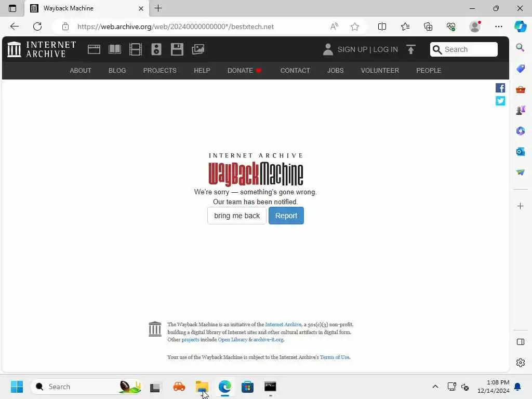Open the Internet Archive home logo
532x399 pixels.
tap(42, 49)
